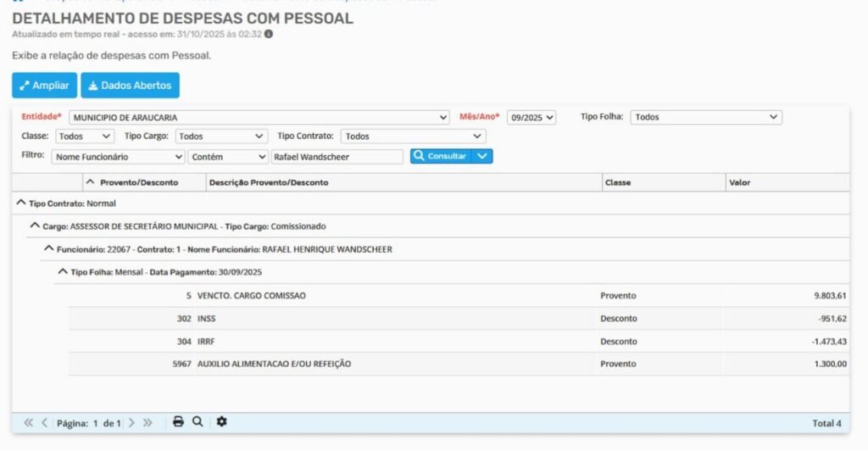
Task: Collapse the Cargo: Assessor de Secretário group
Action: (x=35, y=226)
